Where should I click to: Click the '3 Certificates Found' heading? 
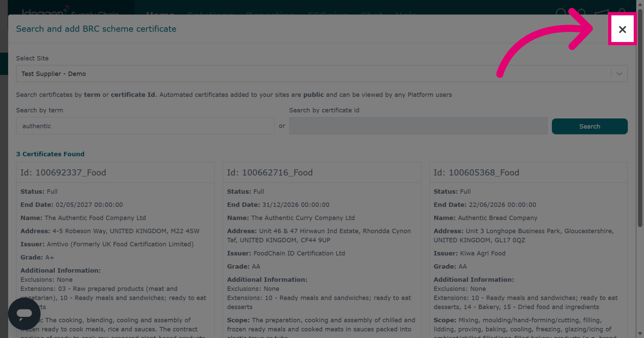click(x=50, y=154)
